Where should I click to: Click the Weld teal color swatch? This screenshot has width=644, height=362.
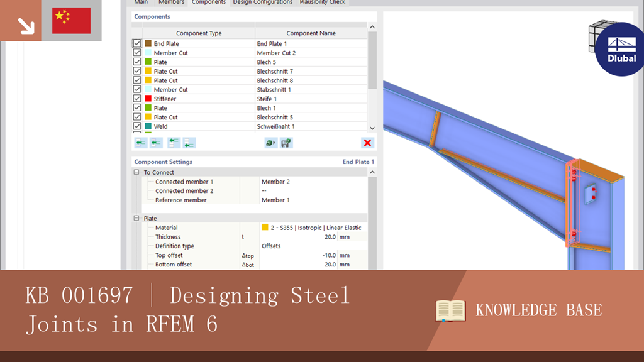148,126
